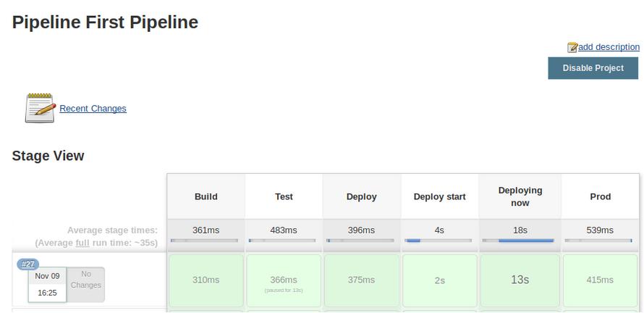Open the 375ms Deploy stage cell
Viewport: 644px width, 313px height.
[362, 280]
